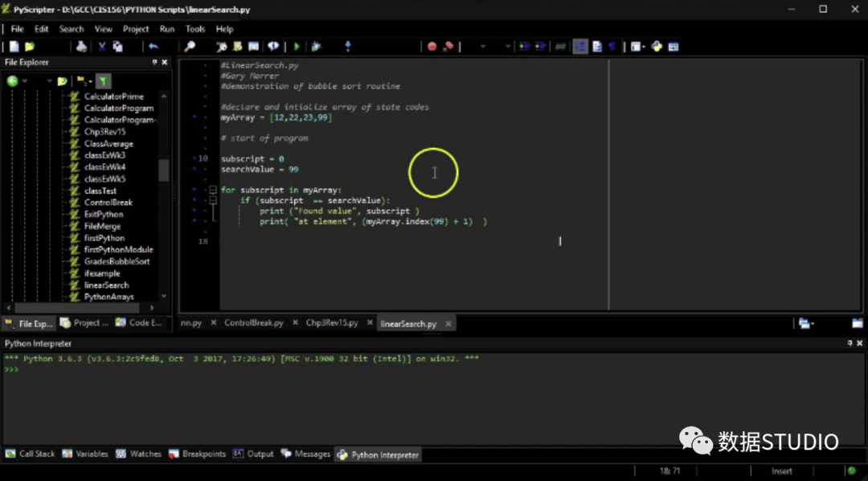Undo the last edit with the blue arrow

[154, 47]
